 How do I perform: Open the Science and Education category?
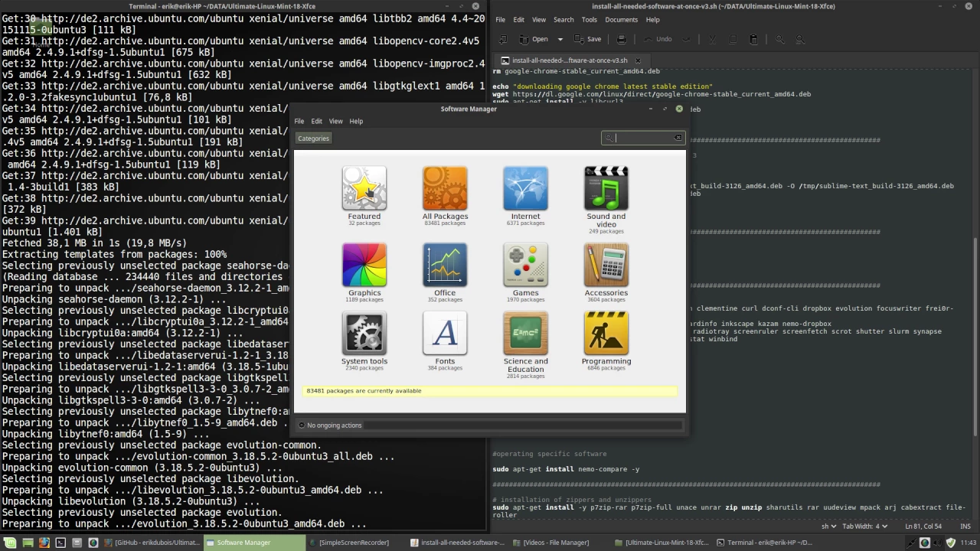(x=525, y=344)
